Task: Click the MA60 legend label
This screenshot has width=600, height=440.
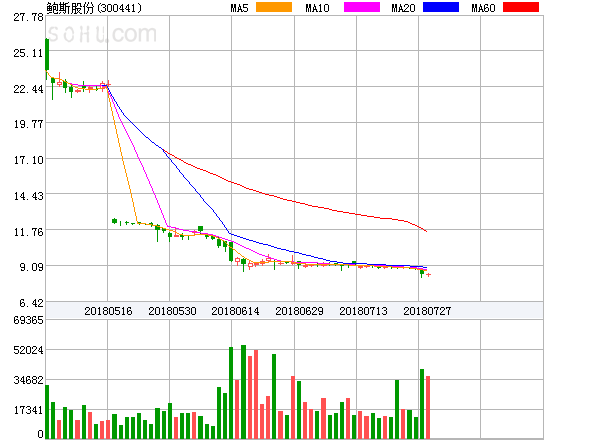Action: tap(483, 8)
